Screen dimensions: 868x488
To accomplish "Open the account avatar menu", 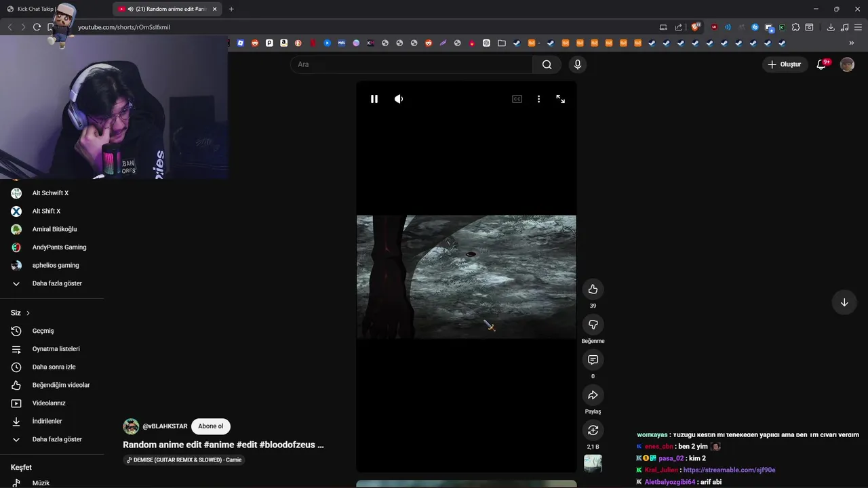I will click(847, 64).
